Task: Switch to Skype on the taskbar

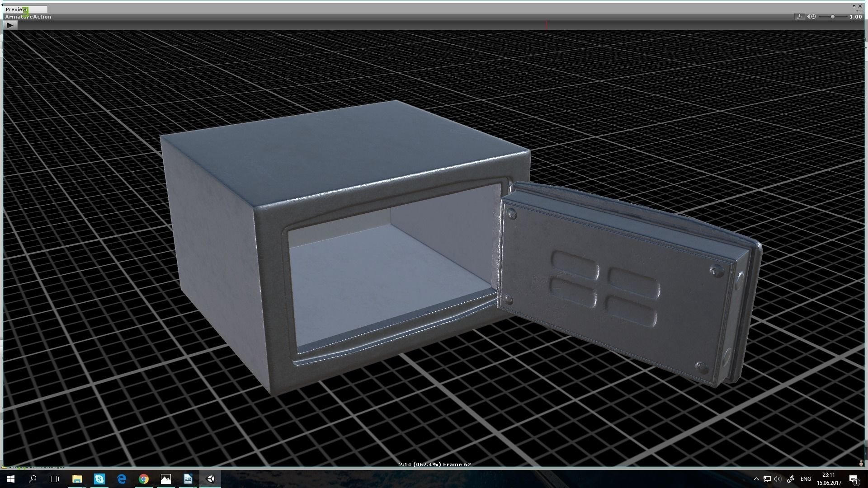Action: click(99, 479)
